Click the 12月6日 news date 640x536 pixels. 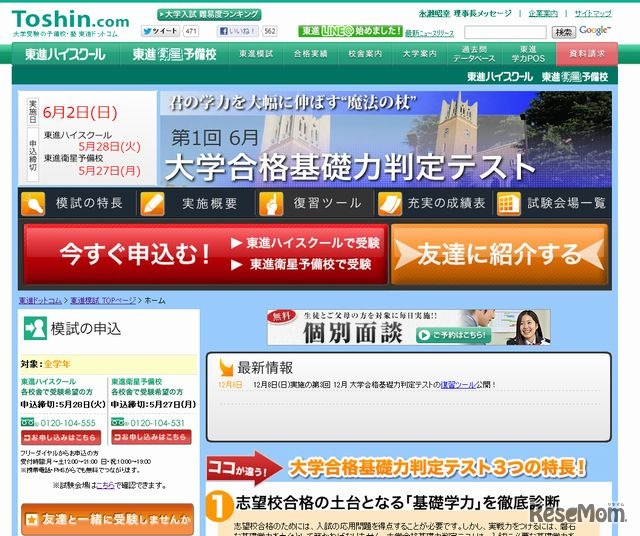coord(230,385)
